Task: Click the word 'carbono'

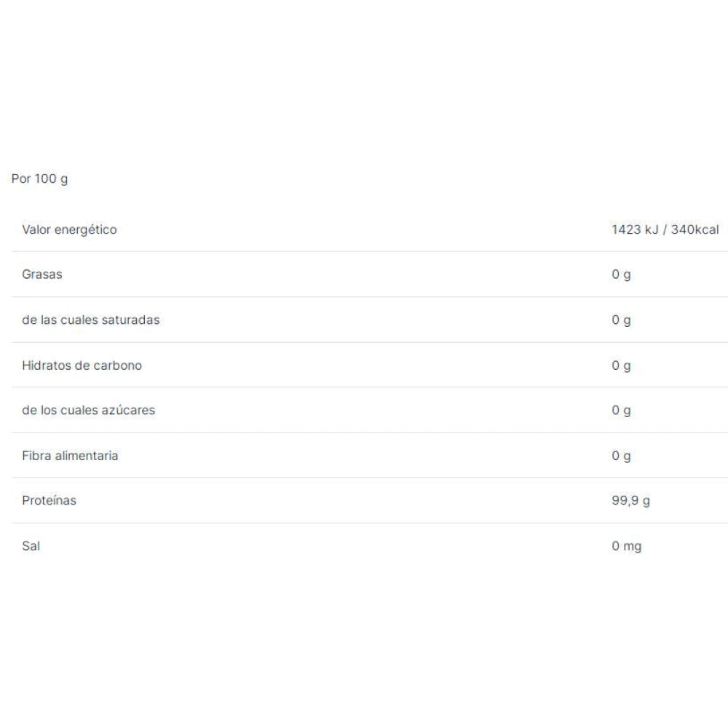Action: pos(117,365)
